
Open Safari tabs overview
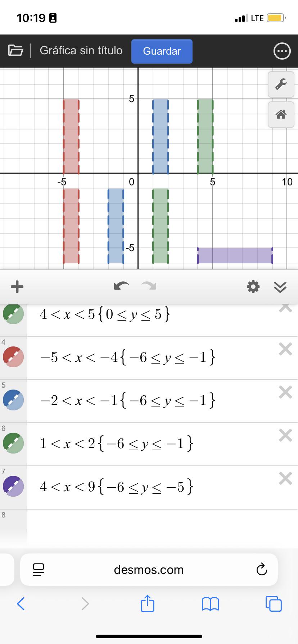(x=274, y=603)
